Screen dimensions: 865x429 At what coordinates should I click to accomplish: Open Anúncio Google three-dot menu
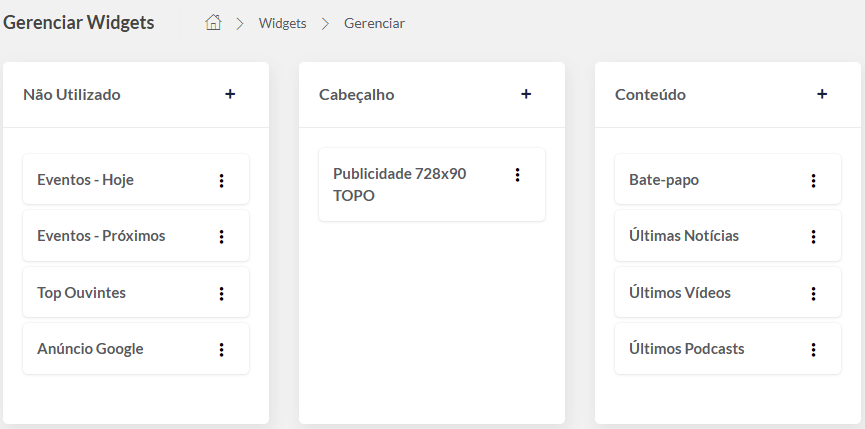click(x=222, y=349)
